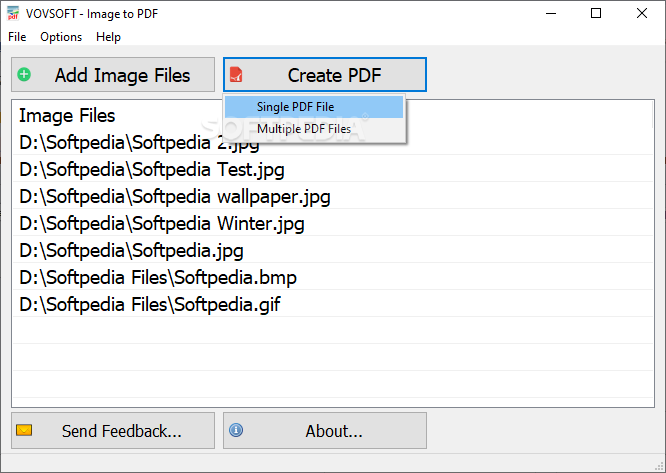The height and width of the screenshot is (473, 666).
Task: Click the About... button label
Action: [334, 431]
